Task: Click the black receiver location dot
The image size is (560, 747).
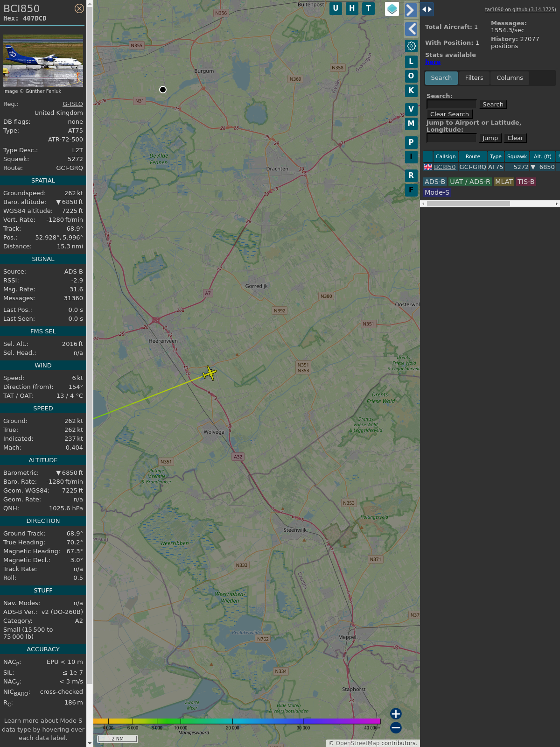Action: [x=163, y=90]
